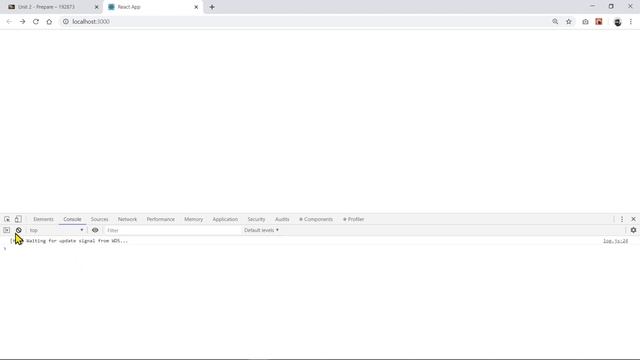This screenshot has height=360, width=640.
Task: Activate the inspect element picker in DevTools
Action: coord(7,219)
